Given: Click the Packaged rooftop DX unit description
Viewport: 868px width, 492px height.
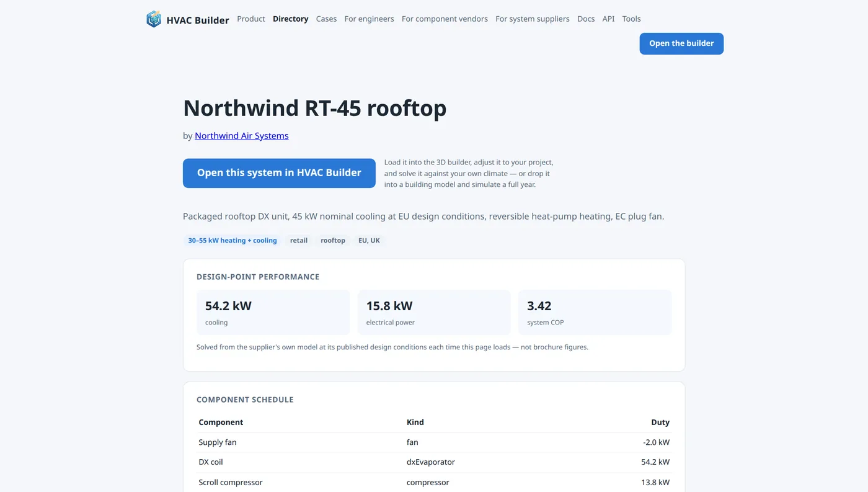Looking at the screenshot, I should [423, 217].
